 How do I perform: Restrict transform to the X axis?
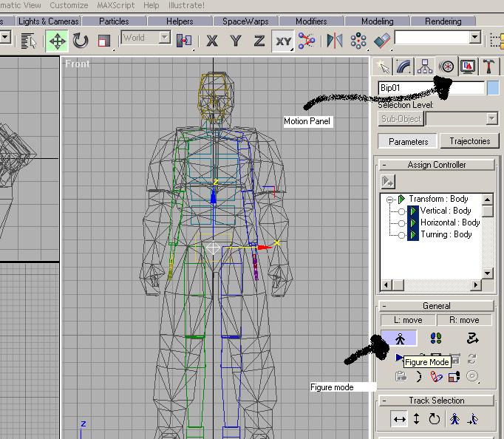212,41
